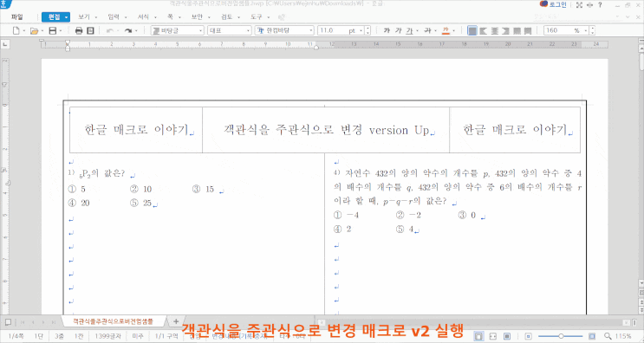Screen dimensions: 644x343
Task: Open the font color dropdown arrow
Action: click(x=453, y=31)
